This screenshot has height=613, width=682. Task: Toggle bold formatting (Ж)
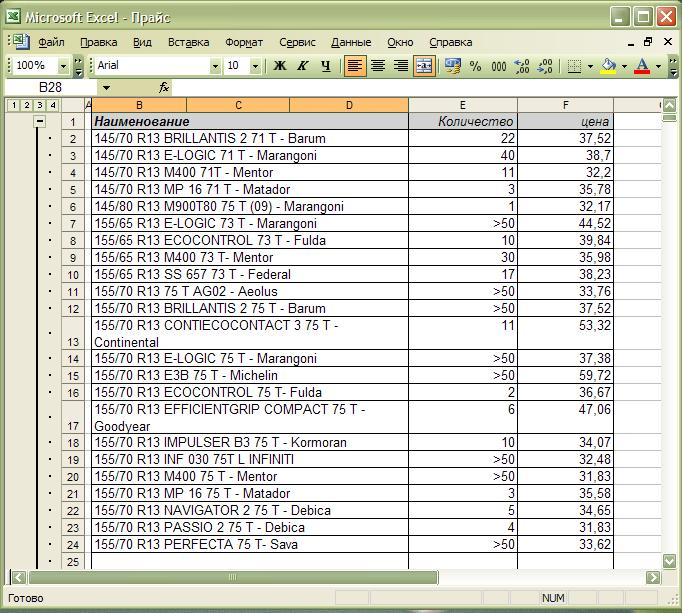click(x=280, y=66)
